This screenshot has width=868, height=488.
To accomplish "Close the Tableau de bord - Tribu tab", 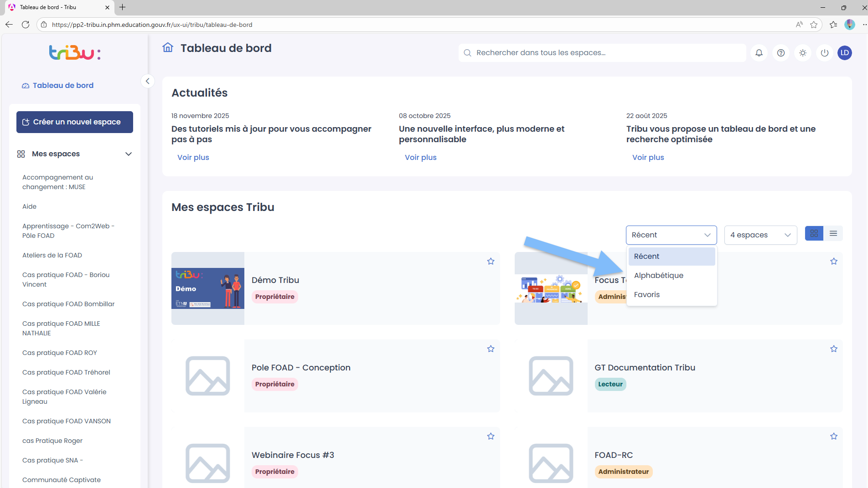I will [107, 7].
